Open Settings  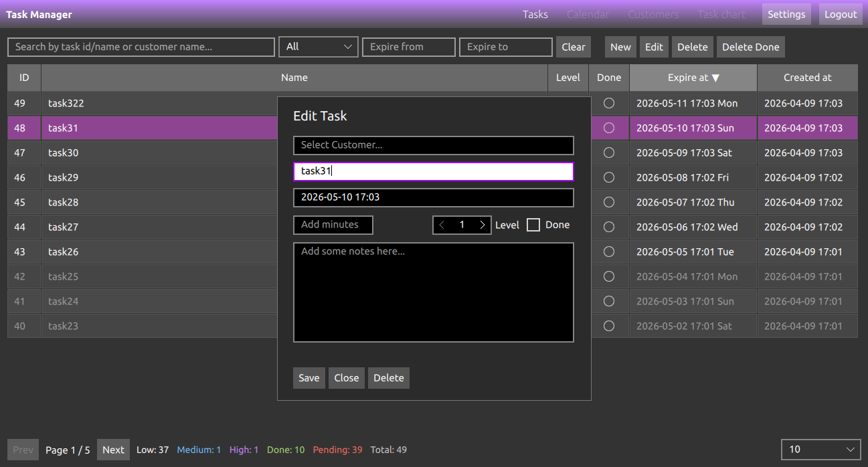(x=786, y=14)
